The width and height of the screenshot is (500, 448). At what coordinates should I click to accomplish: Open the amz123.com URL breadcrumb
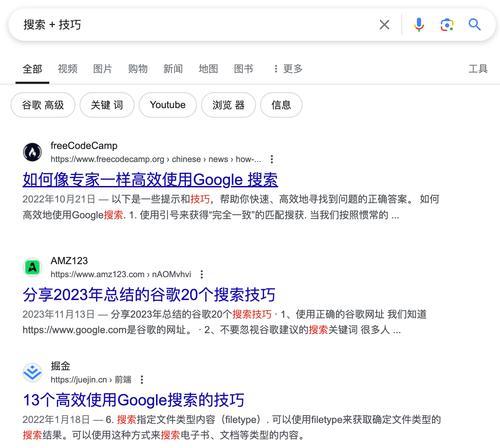click(121, 274)
